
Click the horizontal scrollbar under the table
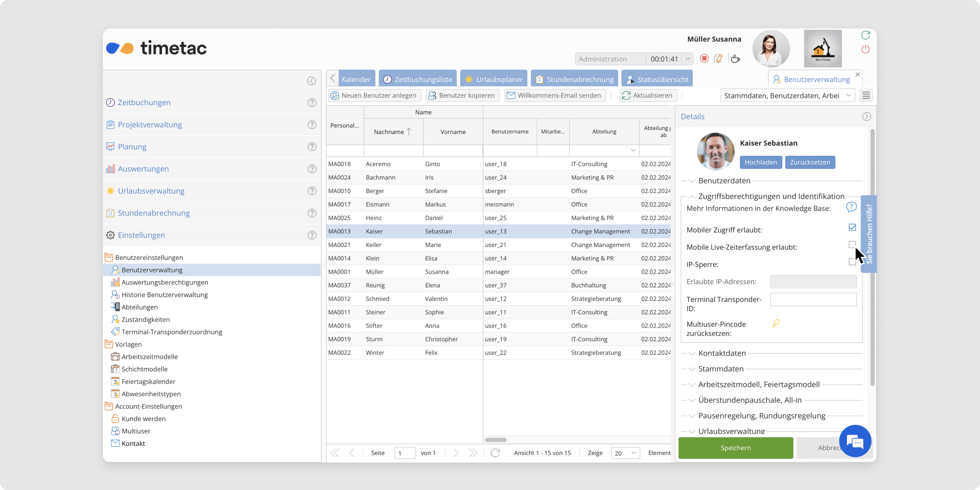pyautogui.click(x=496, y=440)
